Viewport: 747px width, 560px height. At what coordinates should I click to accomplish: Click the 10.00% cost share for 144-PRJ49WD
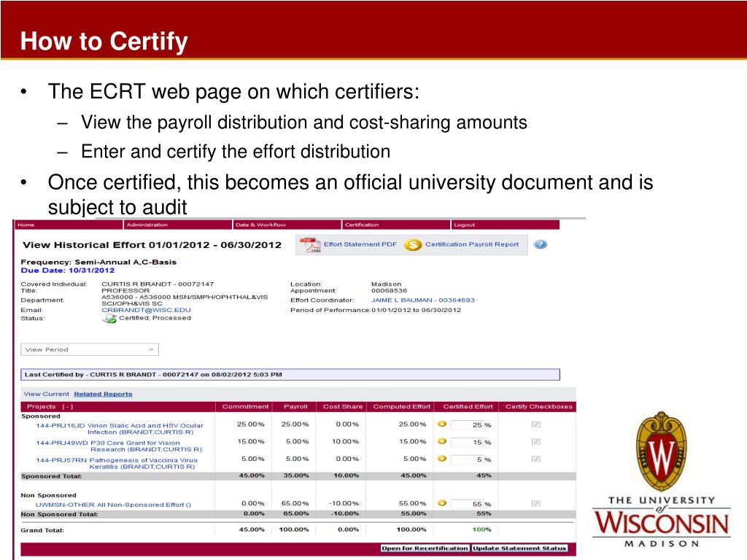[x=345, y=441]
